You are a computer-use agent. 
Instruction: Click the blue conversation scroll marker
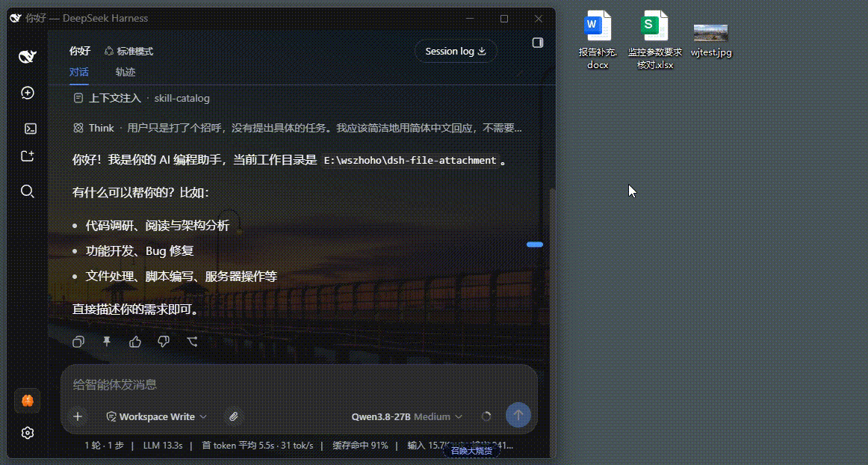pyautogui.click(x=535, y=244)
